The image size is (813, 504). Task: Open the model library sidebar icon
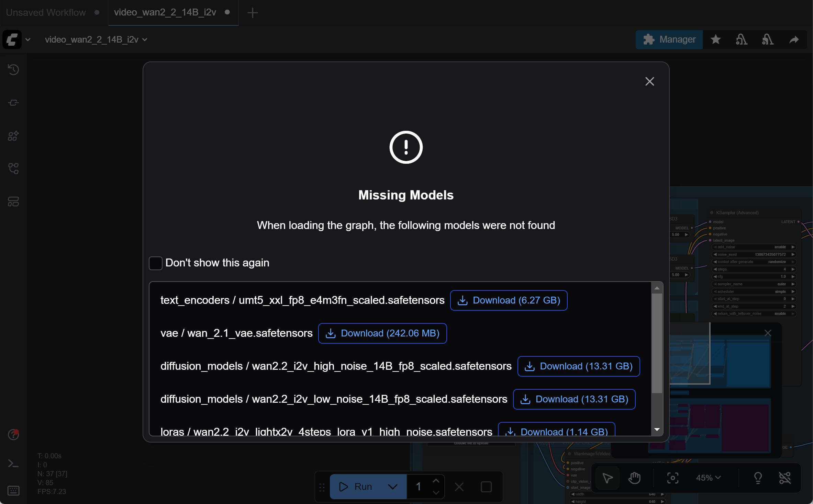point(13,136)
